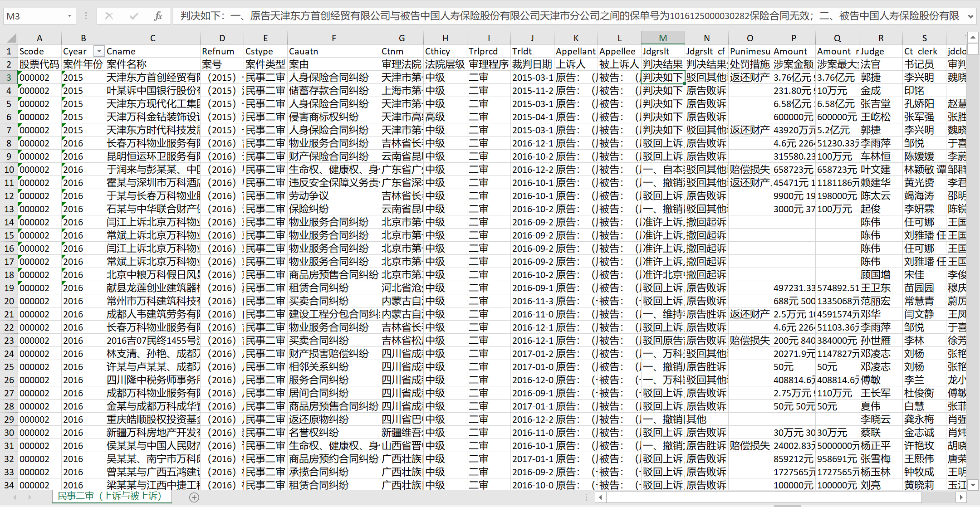
Task: Add a new sheet with plus icon
Action: pos(194,497)
